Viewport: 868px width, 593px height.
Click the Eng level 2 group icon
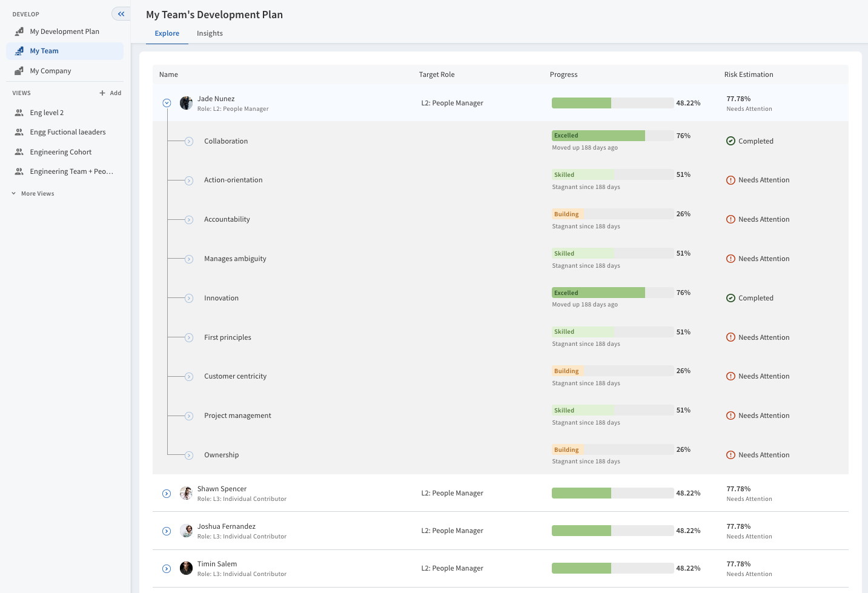tap(19, 113)
